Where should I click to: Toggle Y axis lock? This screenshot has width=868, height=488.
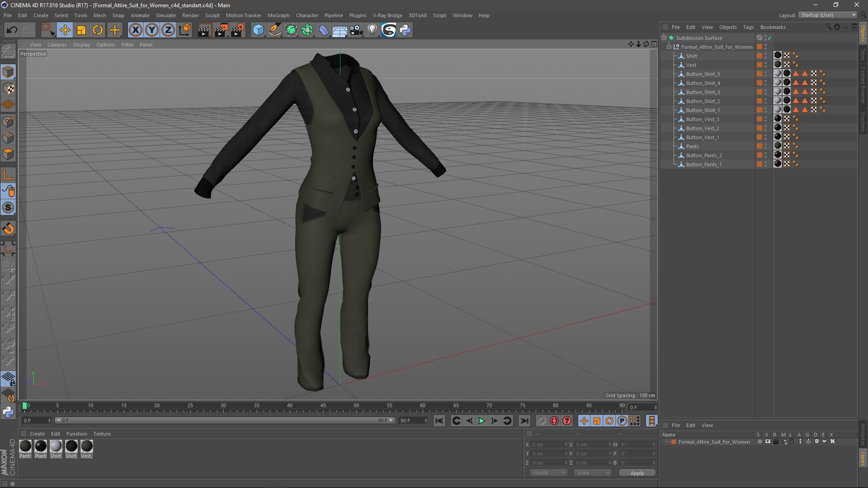[152, 30]
